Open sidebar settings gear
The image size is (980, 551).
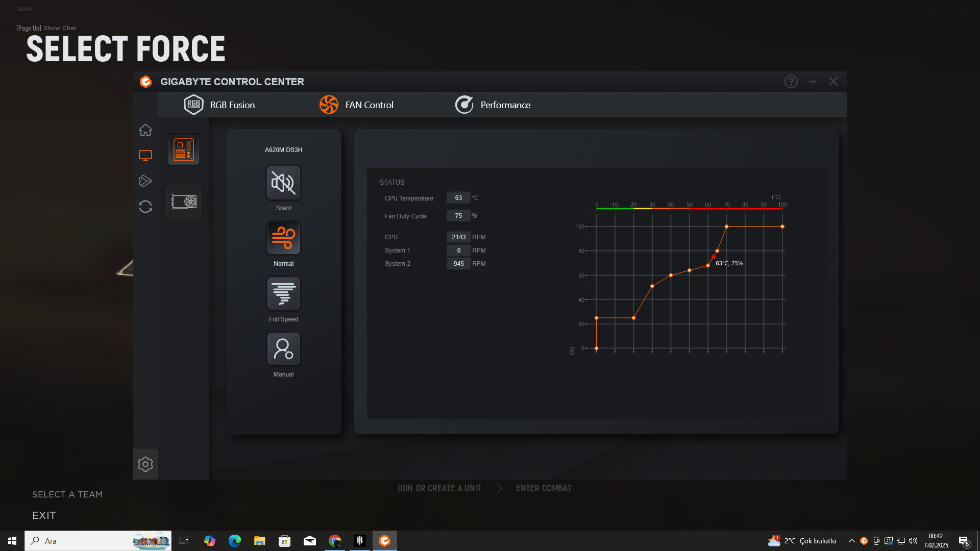click(x=145, y=464)
